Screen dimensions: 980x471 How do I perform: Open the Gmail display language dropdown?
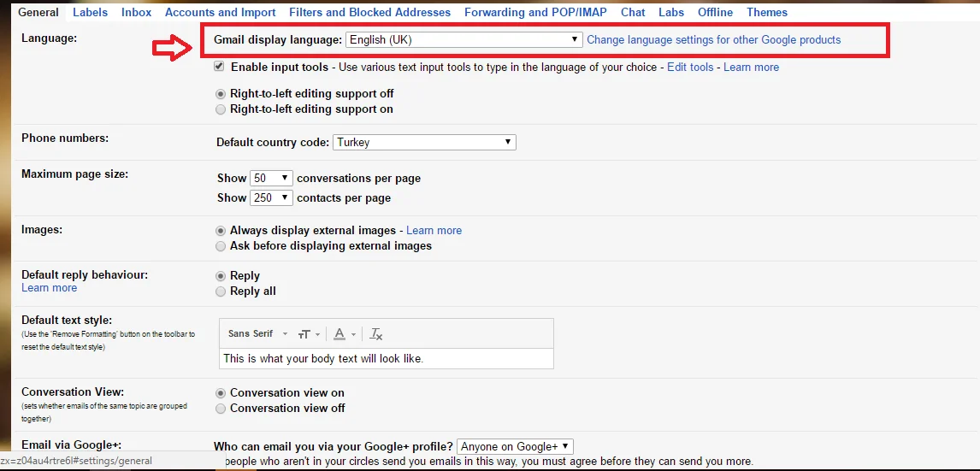click(x=463, y=40)
